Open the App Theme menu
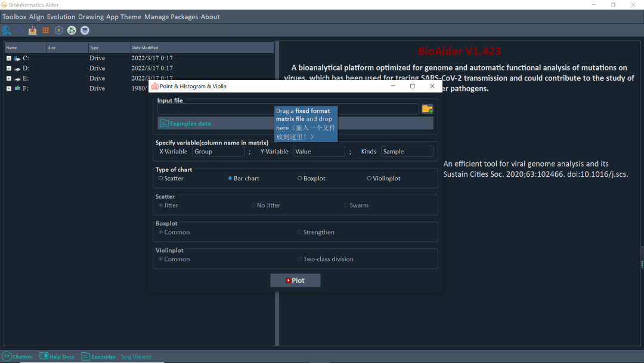Image resolution: width=644 pixels, height=363 pixels. (x=123, y=17)
